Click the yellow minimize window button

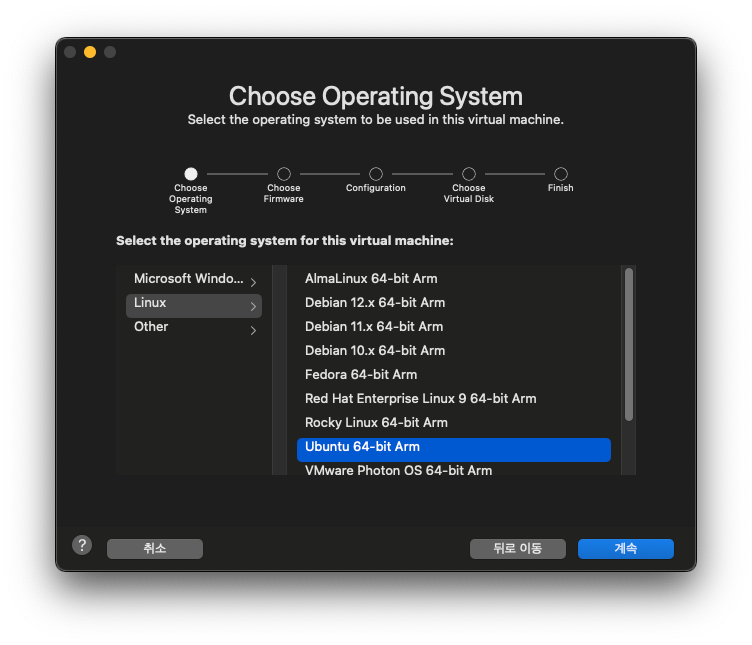pyautogui.click(x=90, y=52)
